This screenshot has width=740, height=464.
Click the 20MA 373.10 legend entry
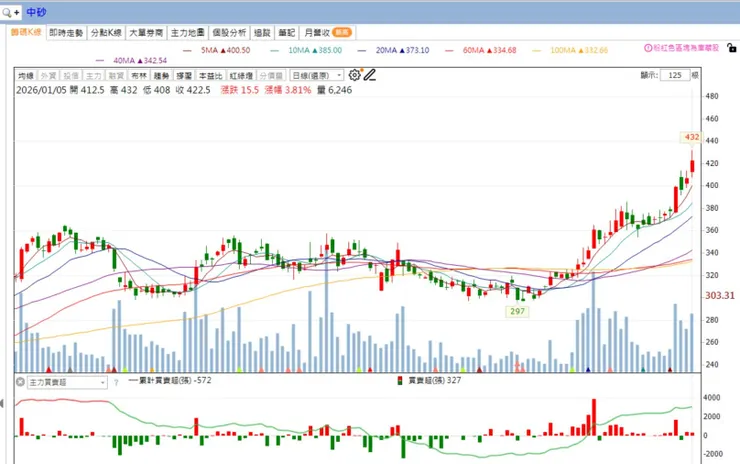[394, 50]
